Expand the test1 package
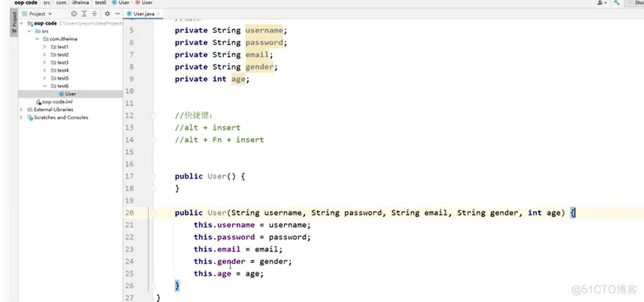Viewport: 644px width, 302px height. point(44,47)
